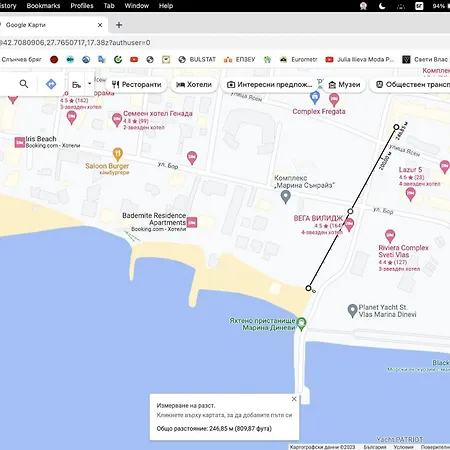Open the red YouTube bookmark icon next to the green arrow
Viewport: 450px width, 450px height.
pos(134,60)
